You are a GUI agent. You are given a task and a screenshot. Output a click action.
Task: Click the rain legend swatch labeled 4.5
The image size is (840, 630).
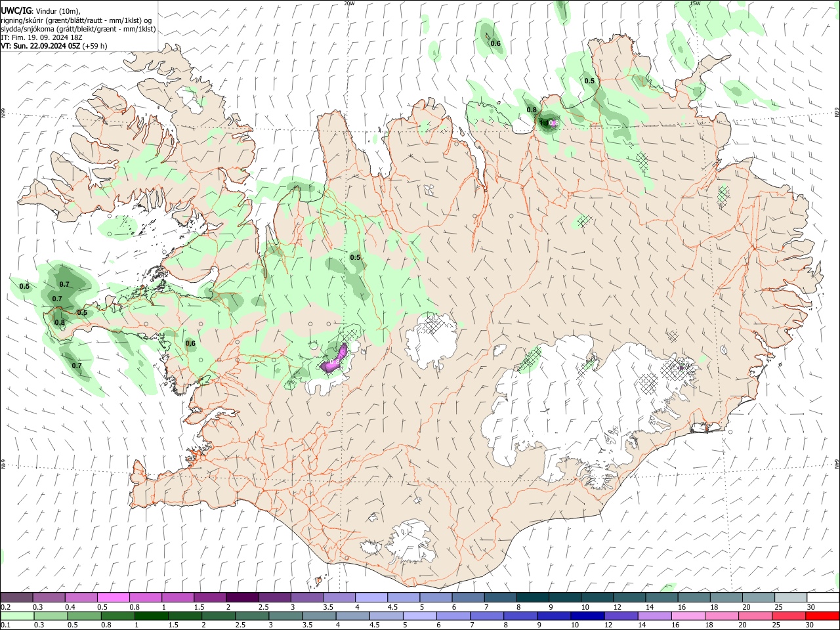(x=386, y=616)
